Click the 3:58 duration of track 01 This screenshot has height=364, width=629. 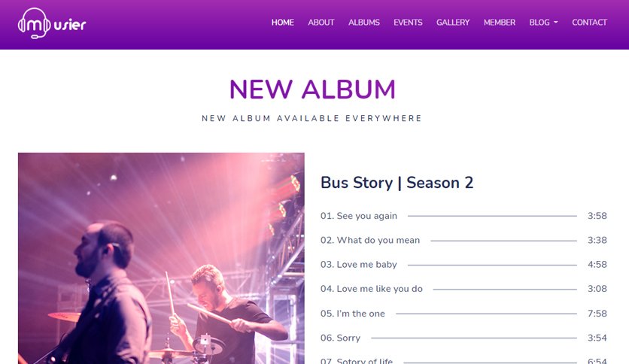[597, 216]
